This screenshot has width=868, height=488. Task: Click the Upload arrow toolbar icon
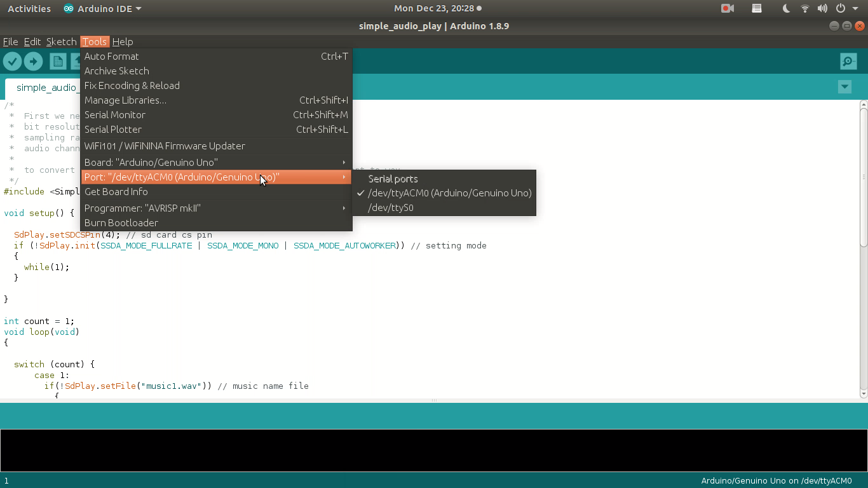33,61
